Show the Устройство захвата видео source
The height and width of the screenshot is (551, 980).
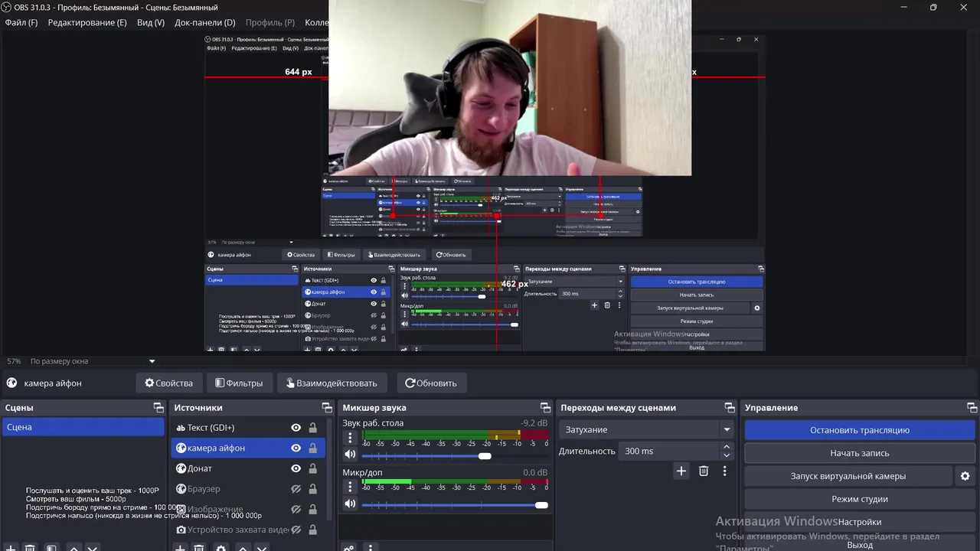296,530
